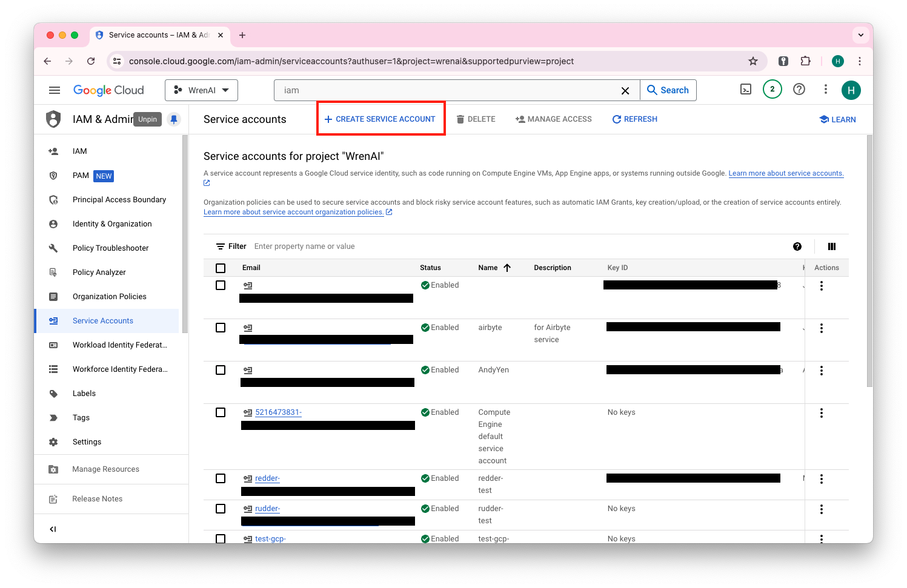Open actions menu for airbyte row

[x=822, y=328]
